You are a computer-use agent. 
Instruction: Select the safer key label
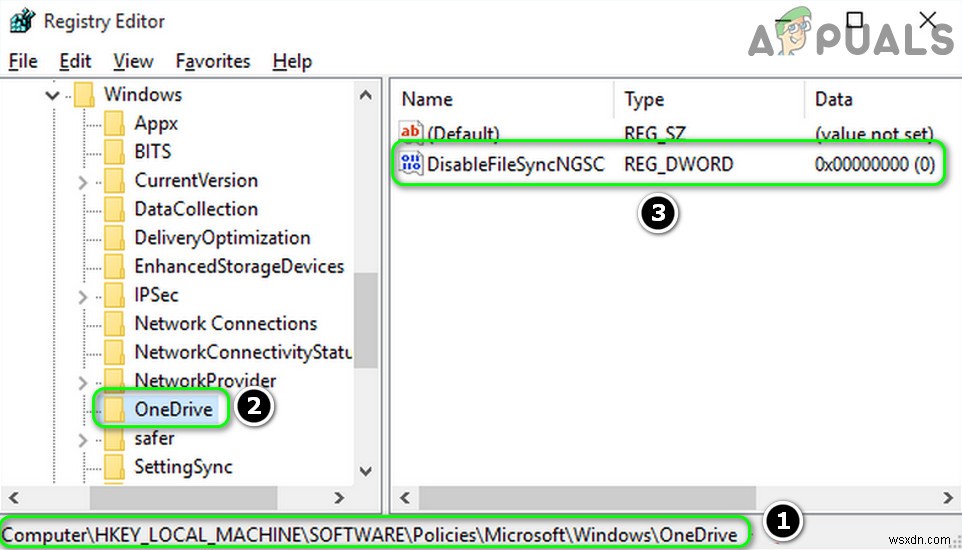pyautogui.click(x=154, y=438)
